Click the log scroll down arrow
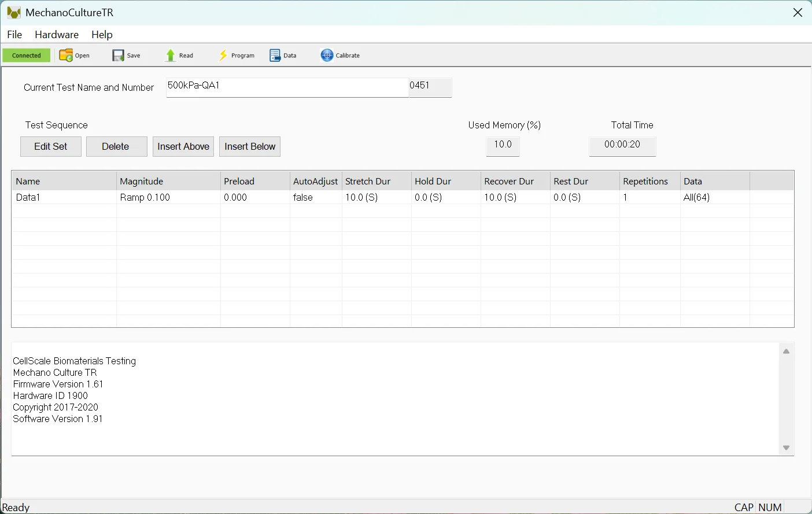 (786, 448)
